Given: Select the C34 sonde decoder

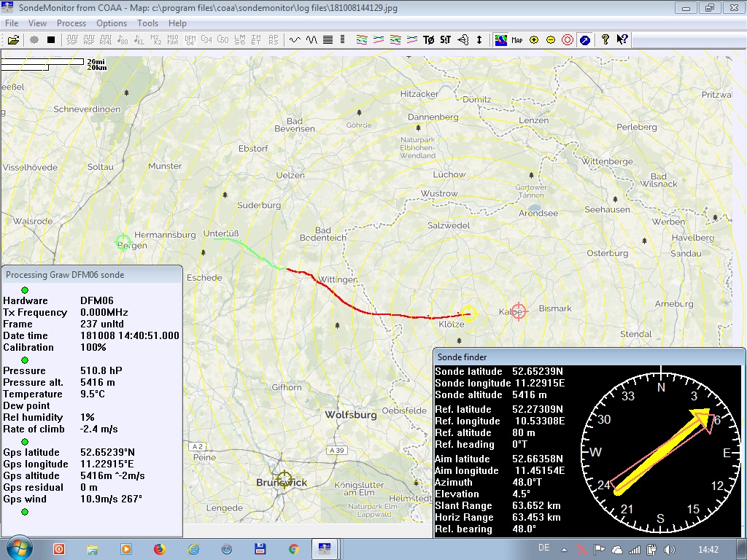Looking at the screenshot, I should coord(206,40).
